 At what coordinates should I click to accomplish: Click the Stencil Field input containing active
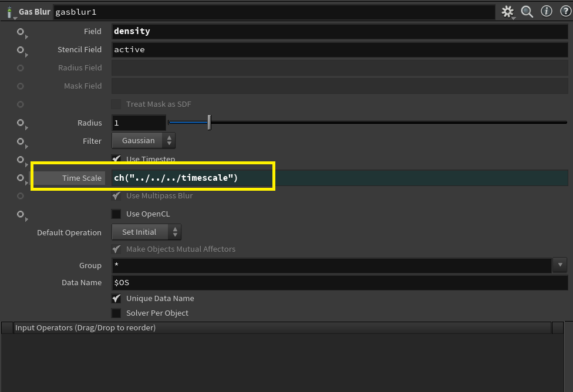339,50
